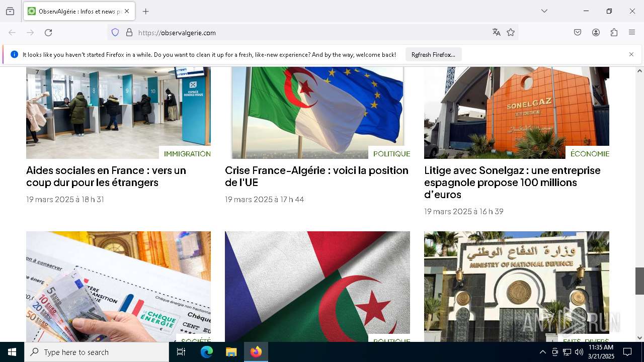The width and height of the screenshot is (644, 362).
Task: Open File Explorer from taskbar
Action: tap(231, 352)
